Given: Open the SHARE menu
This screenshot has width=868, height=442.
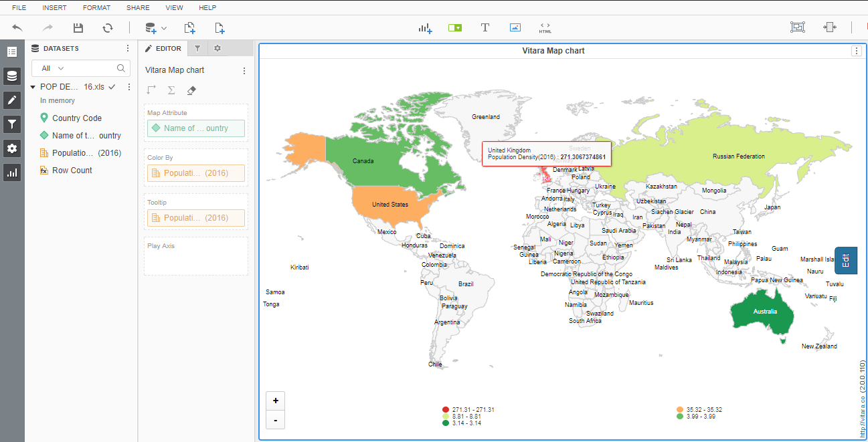Looking at the screenshot, I should (138, 7).
